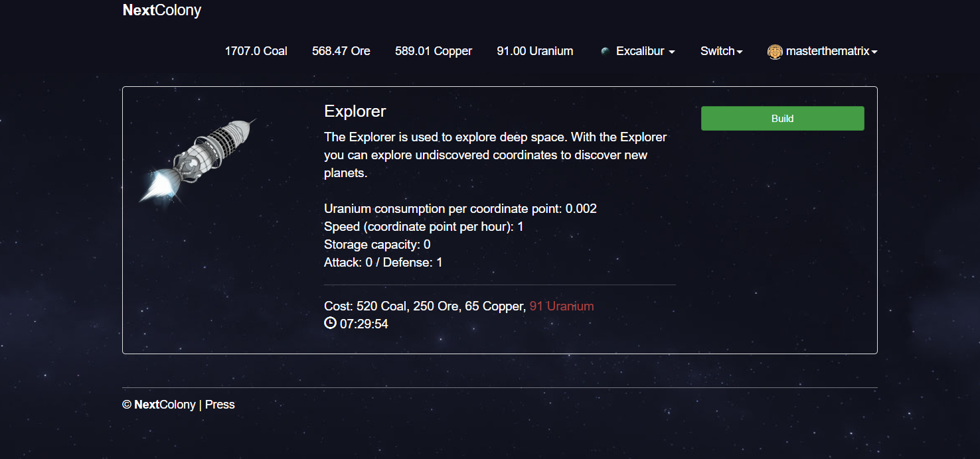The width and height of the screenshot is (980, 459).
Task: Click the Attack / Defense stat line
Action: coord(383,263)
